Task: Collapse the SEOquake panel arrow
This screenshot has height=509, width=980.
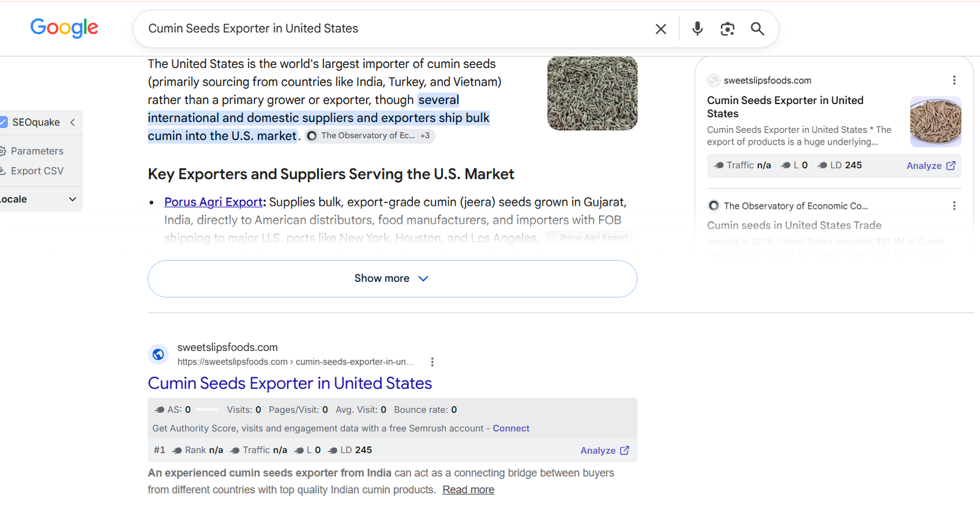Action: coord(72,122)
